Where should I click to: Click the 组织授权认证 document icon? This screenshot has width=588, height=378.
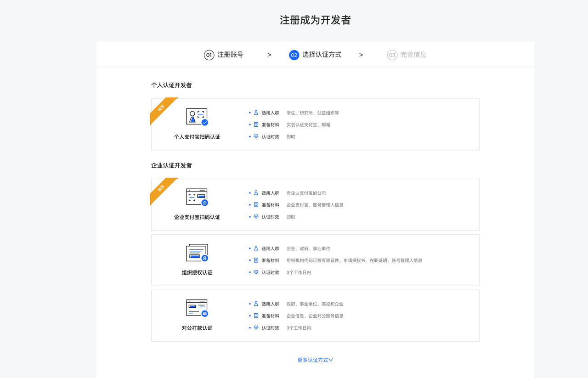[197, 253]
